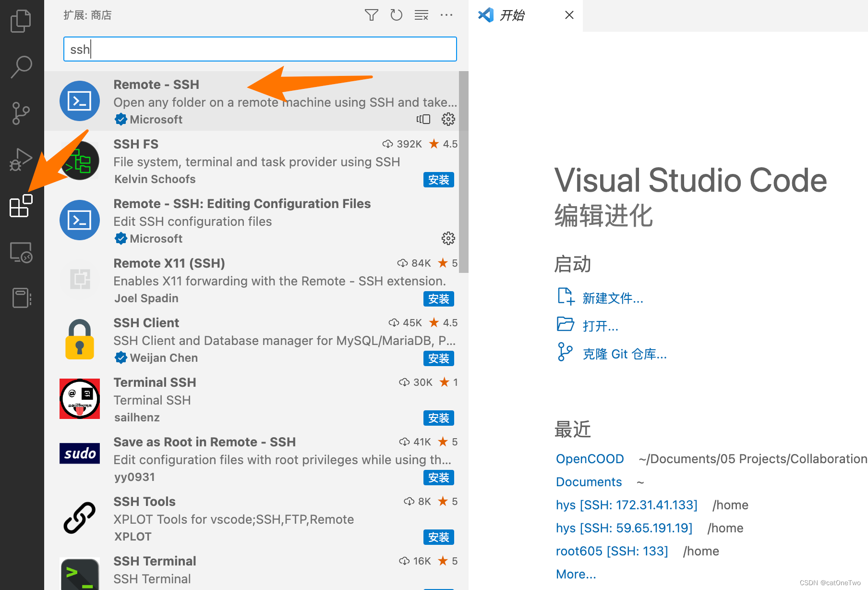
Task: Click the 新建文件... link
Action: 613,298
